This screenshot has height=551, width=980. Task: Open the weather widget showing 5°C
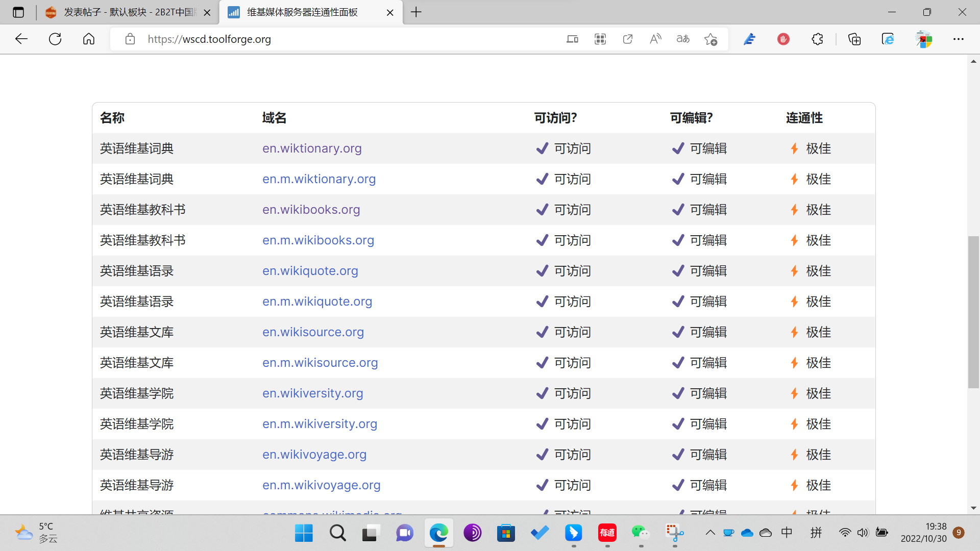[37, 533]
